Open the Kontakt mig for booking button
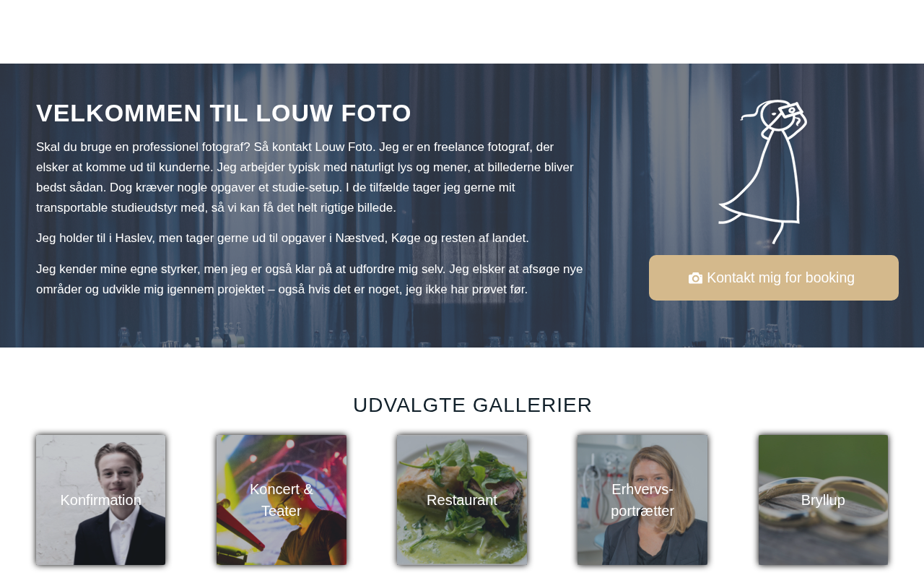The width and height of the screenshot is (924, 578). (774, 277)
